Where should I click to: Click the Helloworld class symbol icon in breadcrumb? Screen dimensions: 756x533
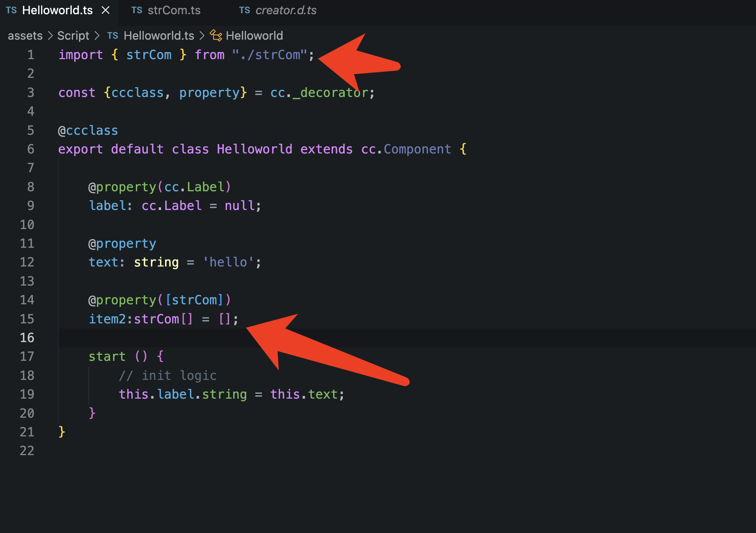click(216, 36)
